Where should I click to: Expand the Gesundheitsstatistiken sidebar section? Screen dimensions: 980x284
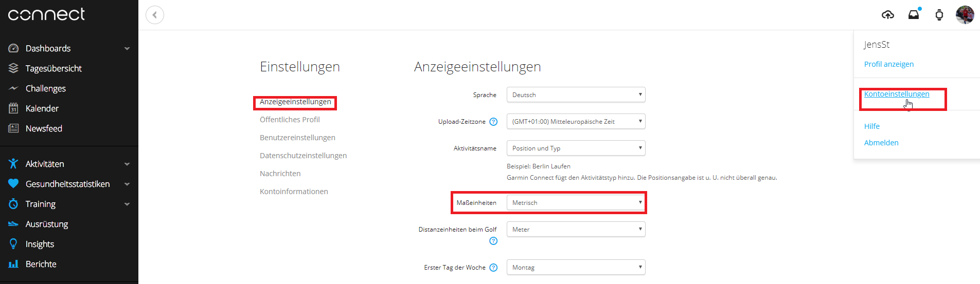click(x=127, y=184)
